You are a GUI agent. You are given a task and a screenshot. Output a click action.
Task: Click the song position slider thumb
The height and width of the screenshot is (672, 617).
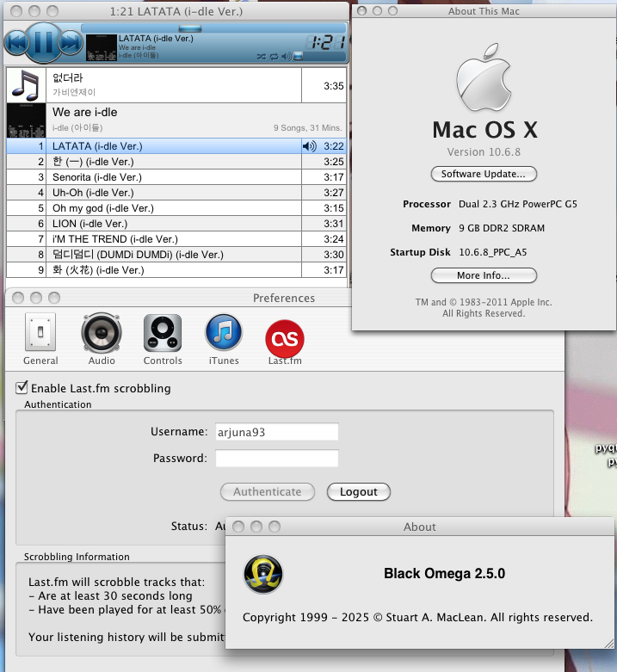coord(190,28)
